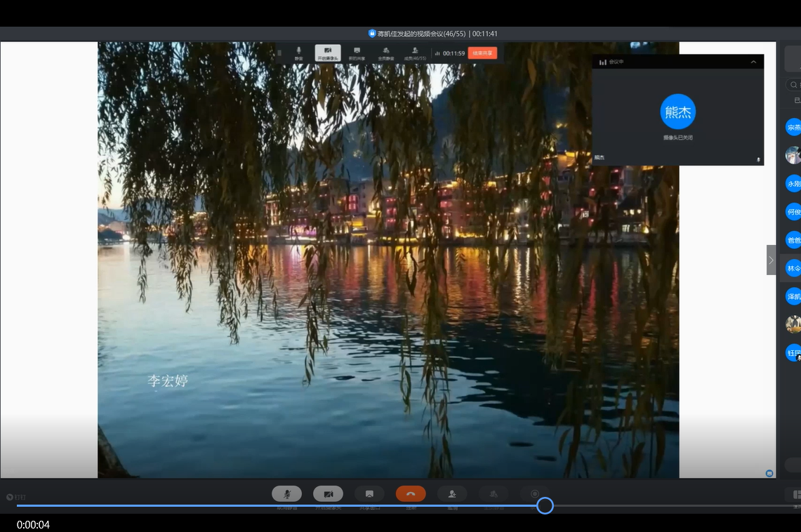Viewport: 801px width, 532px height.
Task: Click the 熊杰 avatar in speaker panel
Action: pyautogui.click(x=677, y=112)
